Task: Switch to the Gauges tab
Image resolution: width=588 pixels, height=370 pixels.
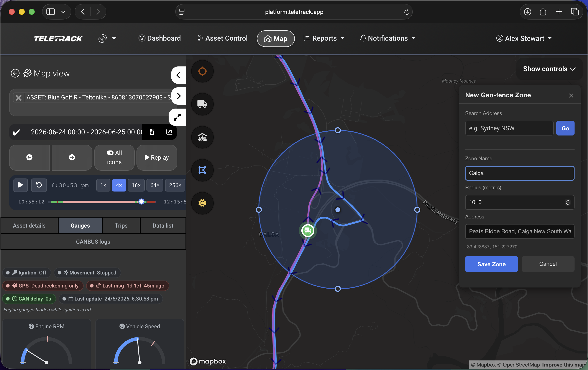Action: pyautogui.click(x=80, y=226)
